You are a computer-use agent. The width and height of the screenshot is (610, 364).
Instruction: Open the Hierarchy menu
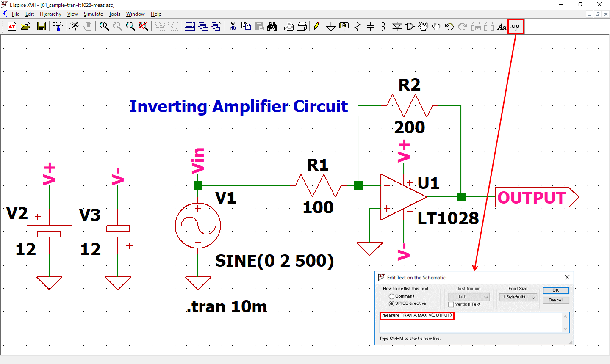click(x=50, y=14)
